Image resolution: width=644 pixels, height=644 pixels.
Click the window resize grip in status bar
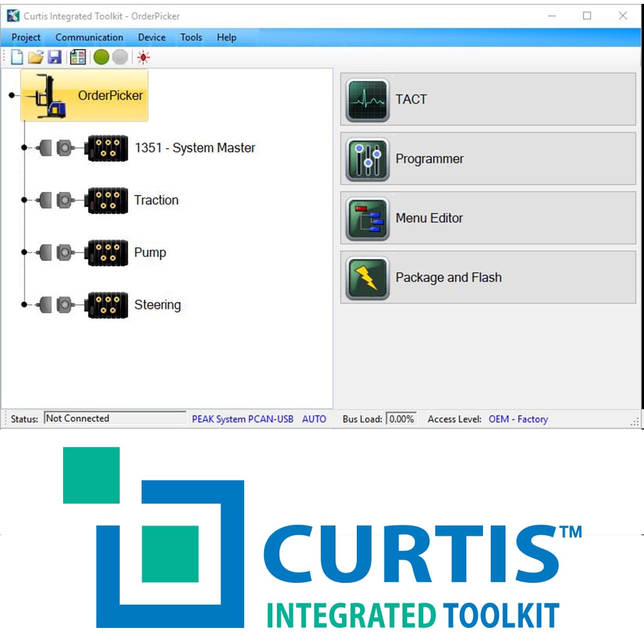pos(636,422)
